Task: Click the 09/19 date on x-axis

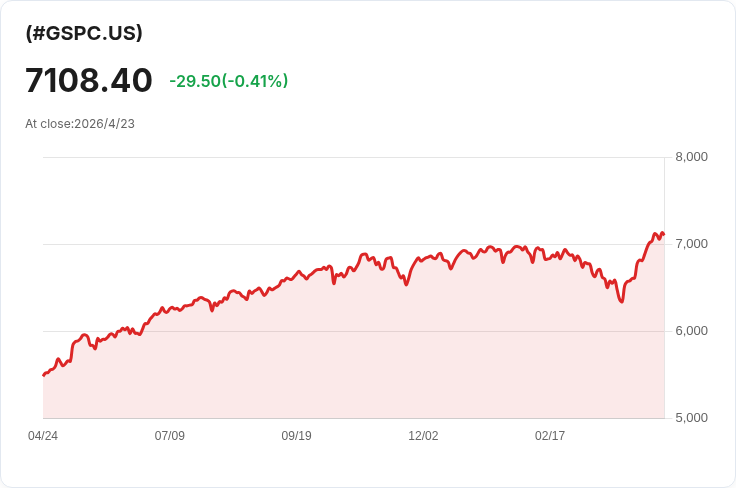Action: pyautogui.click(x=297, y=436)
